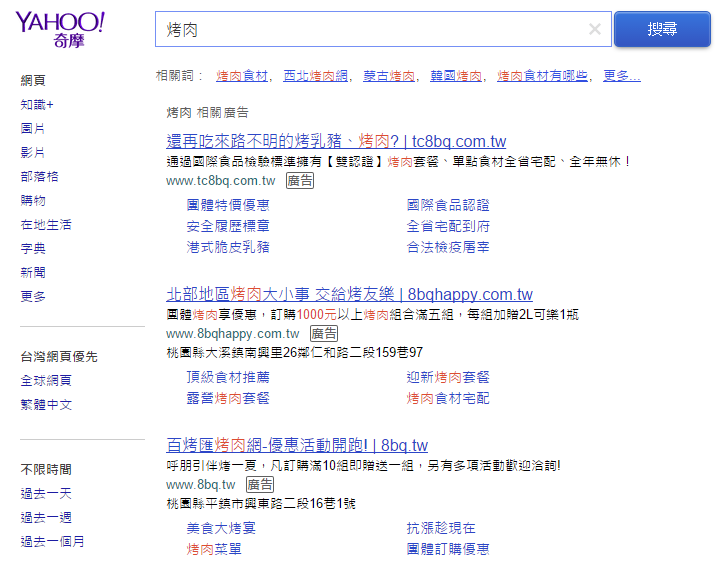Open sitelink 合法檢疫屠宰
The image size is (718, 571).
[x=448, y=247]
